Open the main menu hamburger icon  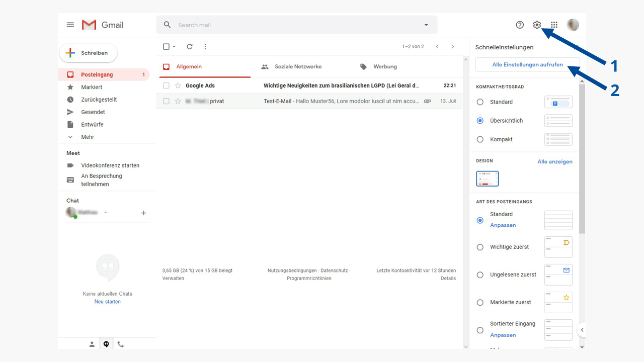pos(70,25)
